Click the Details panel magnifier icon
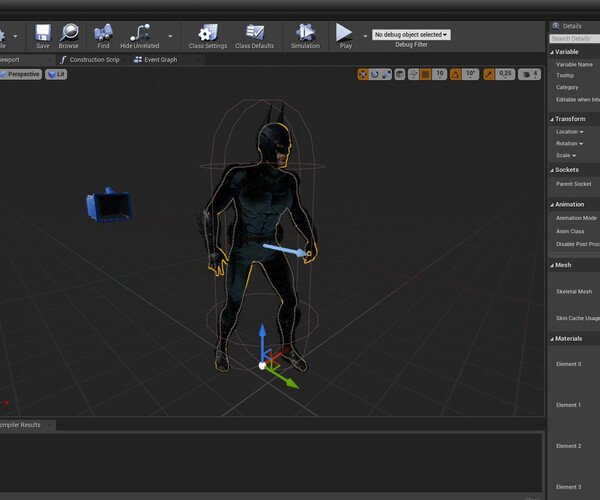The width and height of the screenshot is (600, 500). (x=556, y=26)
